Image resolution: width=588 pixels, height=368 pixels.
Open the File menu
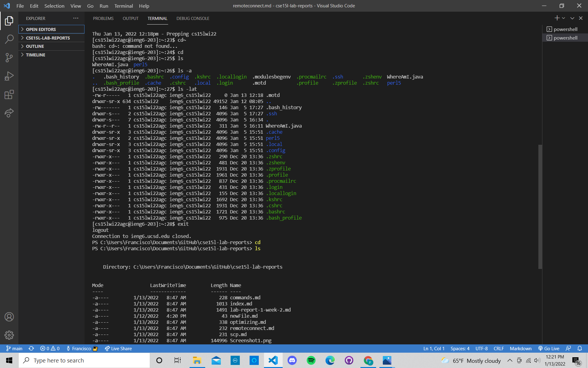[x=20, y=6]
